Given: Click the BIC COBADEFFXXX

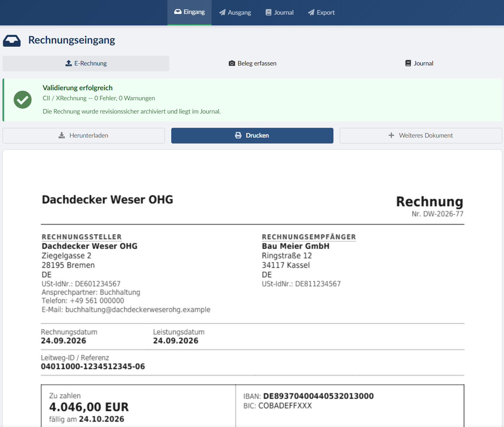Looking at the screenshot, I should tap(285, 406).
